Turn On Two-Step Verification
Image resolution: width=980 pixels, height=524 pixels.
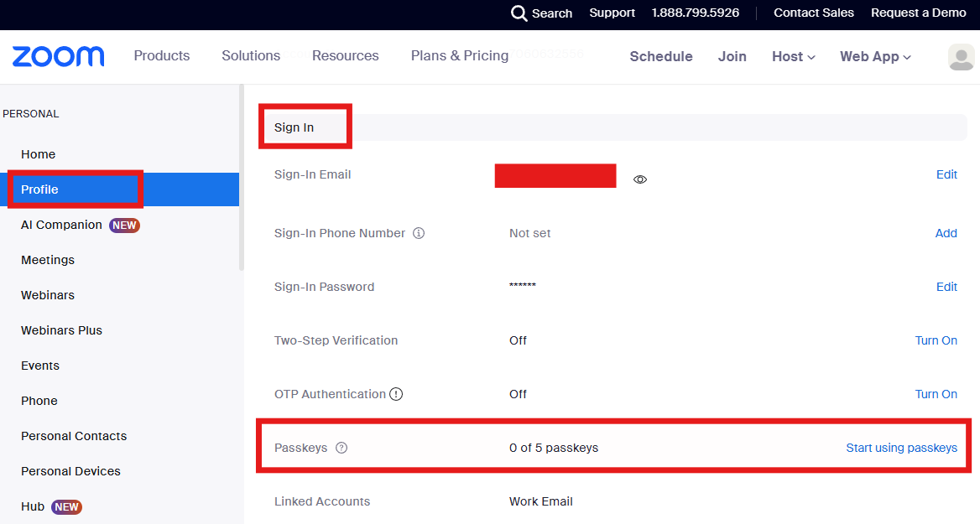tap(936, 340)
